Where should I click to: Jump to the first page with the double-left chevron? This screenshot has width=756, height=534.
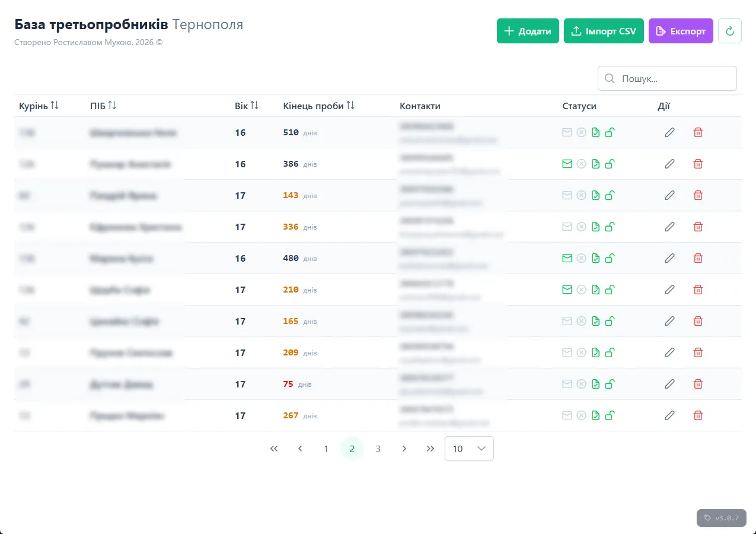(274, 449)
